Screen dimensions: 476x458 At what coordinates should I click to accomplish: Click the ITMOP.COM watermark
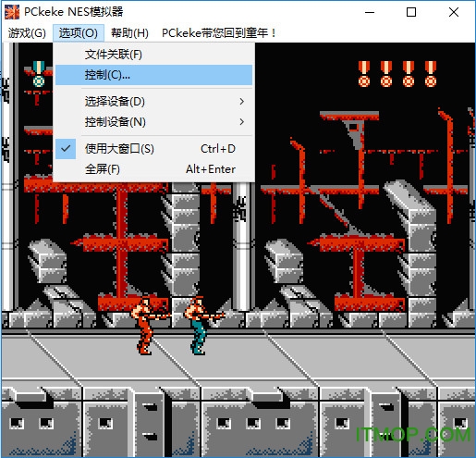point(413,435)
